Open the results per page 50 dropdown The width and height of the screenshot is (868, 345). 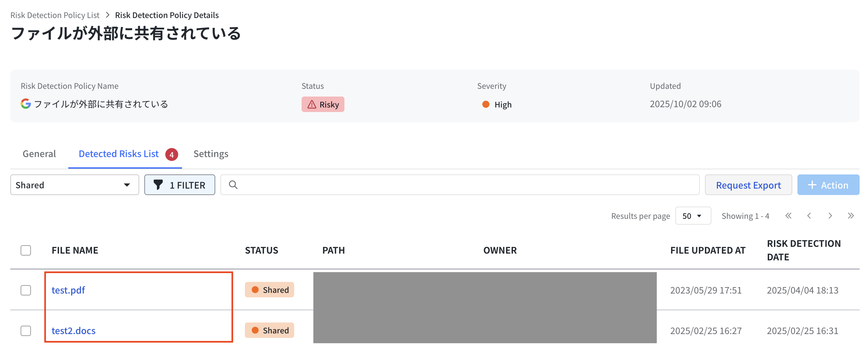point(693,216)
